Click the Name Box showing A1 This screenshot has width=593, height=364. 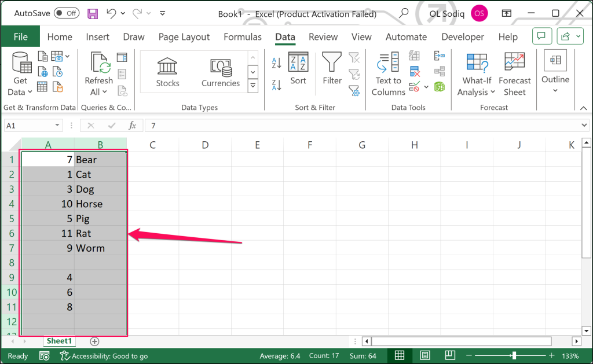click(28, 126)
